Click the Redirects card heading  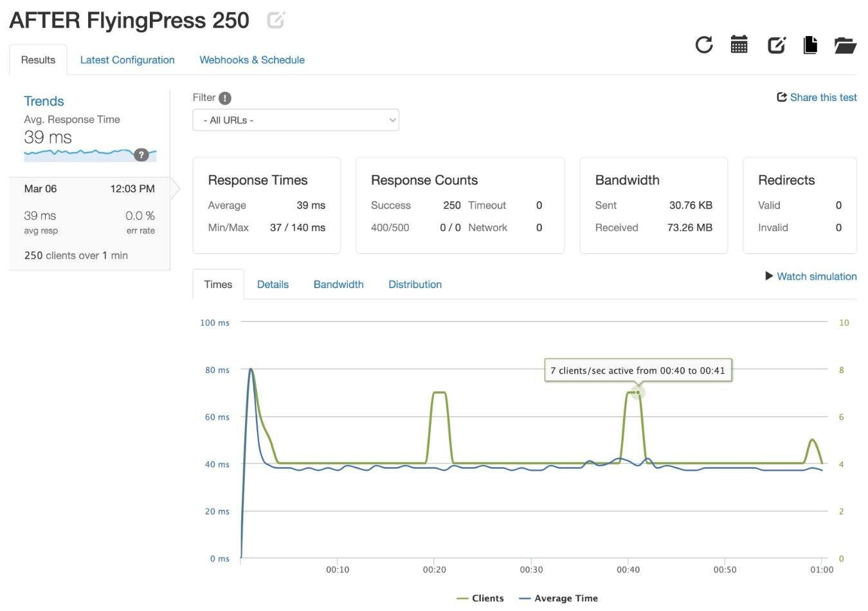[786, 180]
